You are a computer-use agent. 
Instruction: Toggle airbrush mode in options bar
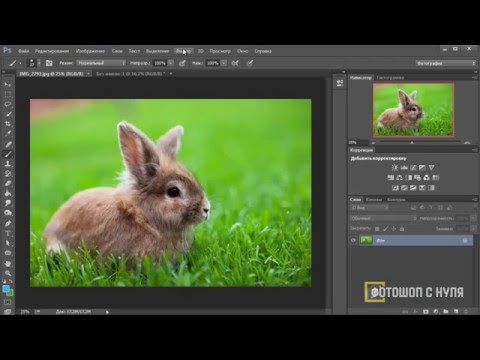pos(235,63)
